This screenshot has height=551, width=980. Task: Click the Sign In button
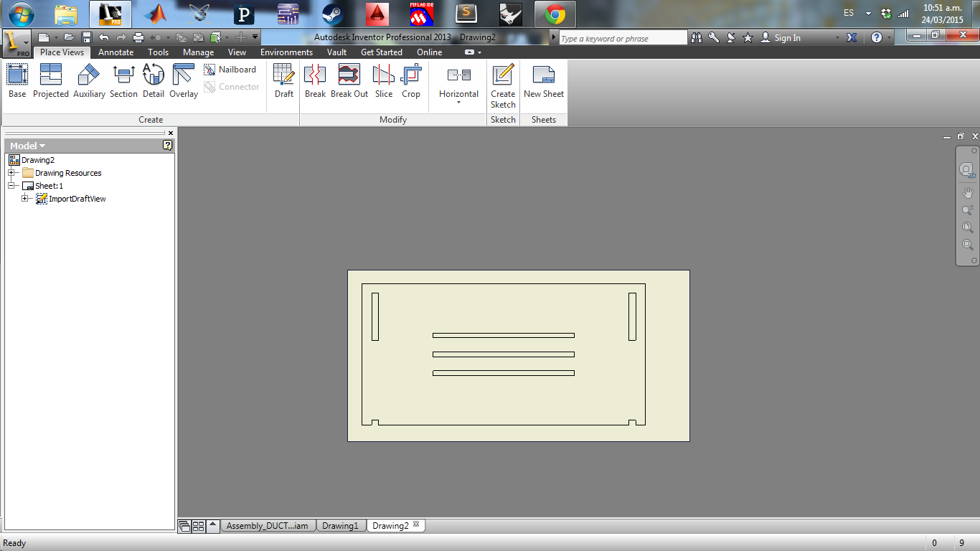781,37
